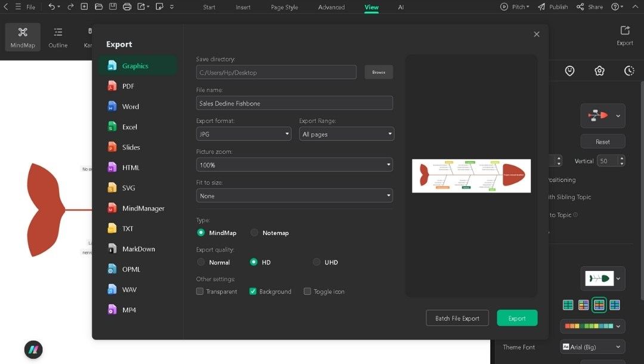Select MindMap type radio button
Viewport: 644px width, 364px height.
201,233
